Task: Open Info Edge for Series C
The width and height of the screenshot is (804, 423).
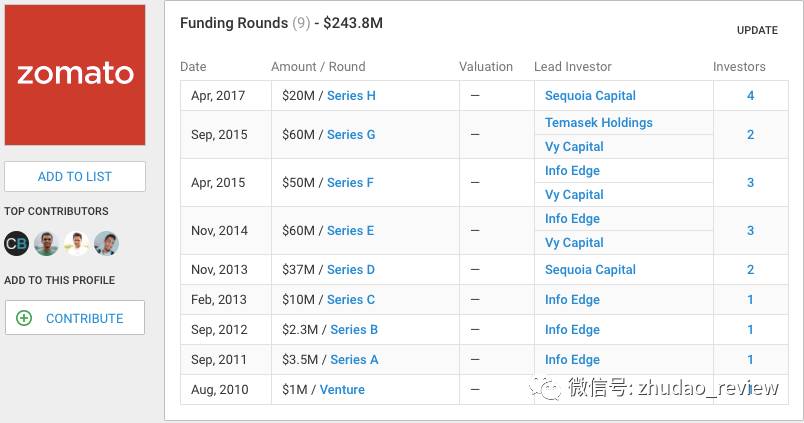Action: tap(572, 300)
